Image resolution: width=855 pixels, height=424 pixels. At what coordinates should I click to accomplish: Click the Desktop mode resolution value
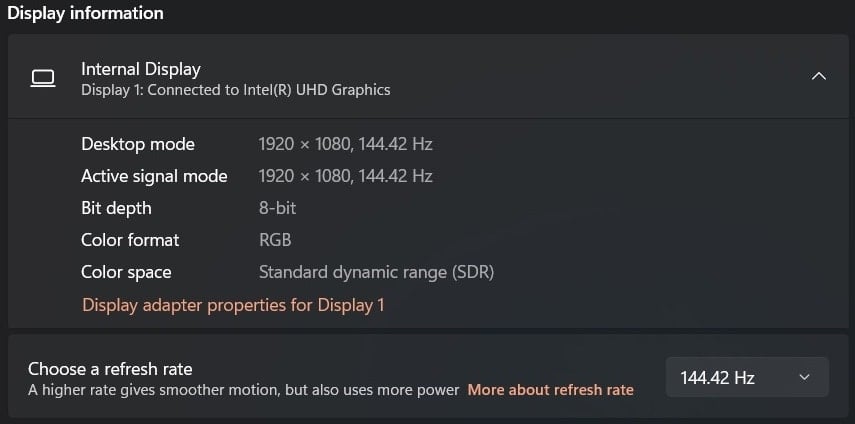coord(346,144)
